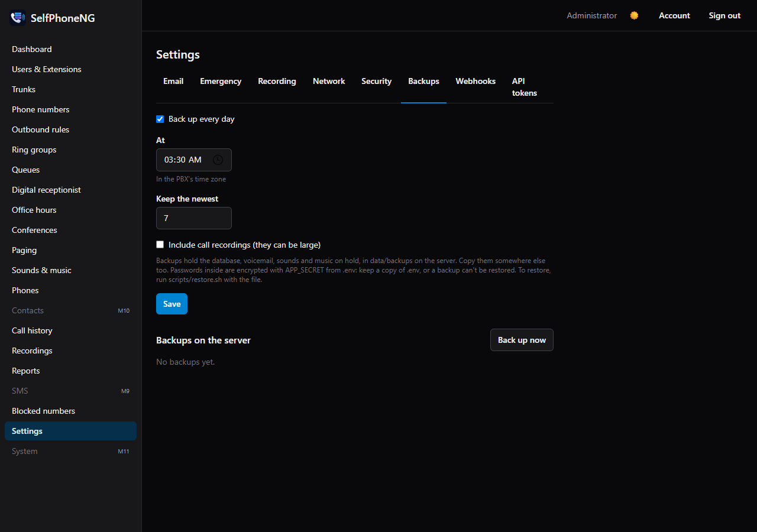Open Reports

click(70, 371)
